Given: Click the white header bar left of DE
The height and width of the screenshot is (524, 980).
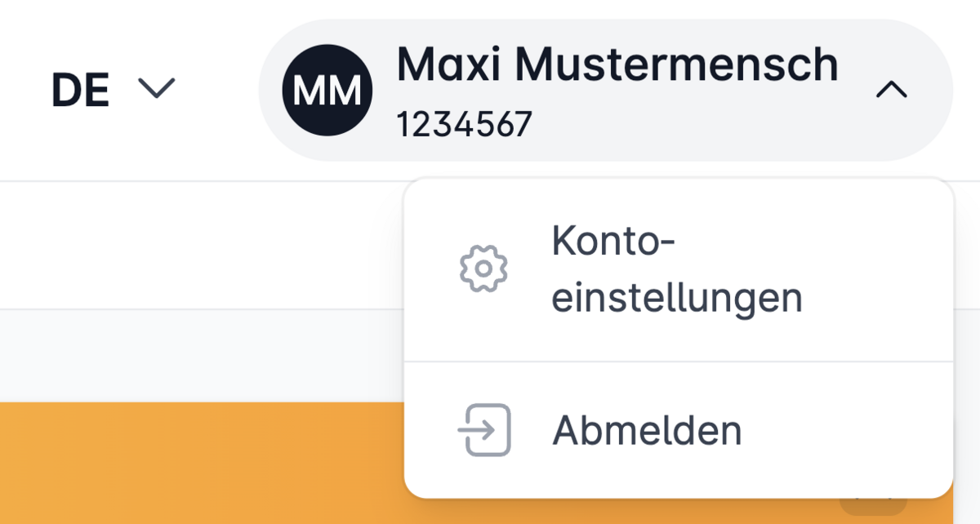Looking at the screenshot, I should [24, 90].
